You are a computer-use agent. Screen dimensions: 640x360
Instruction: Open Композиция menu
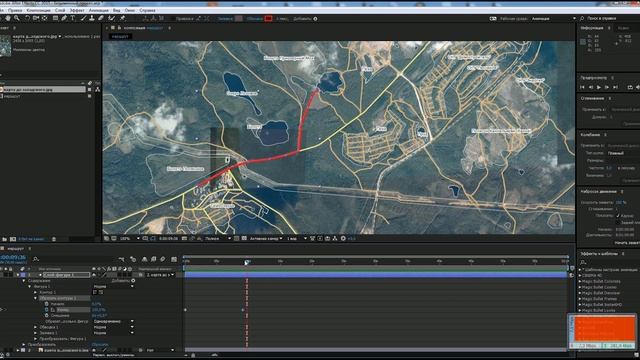pos(38,10)
